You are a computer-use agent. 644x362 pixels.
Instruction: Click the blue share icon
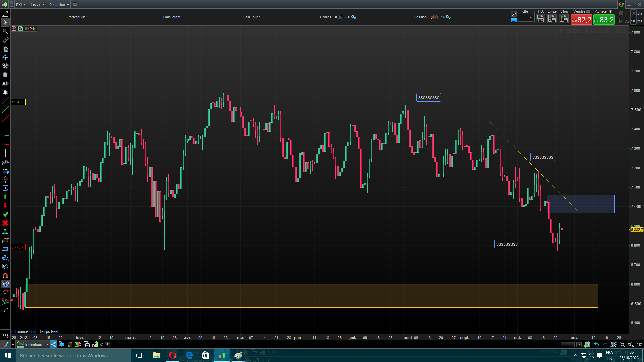pyautogui.click(x=53, y=344)
